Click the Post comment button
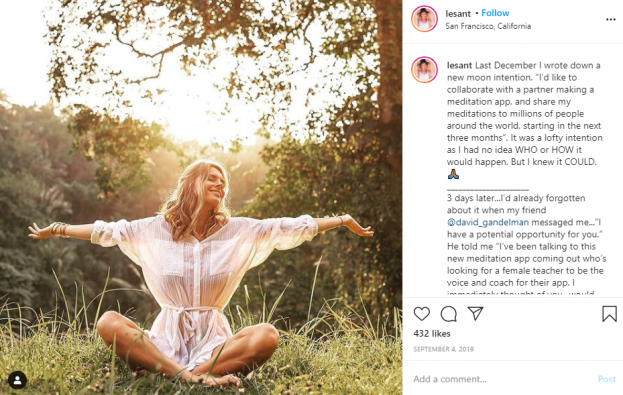623x395 pixels. tap(607, 379)
